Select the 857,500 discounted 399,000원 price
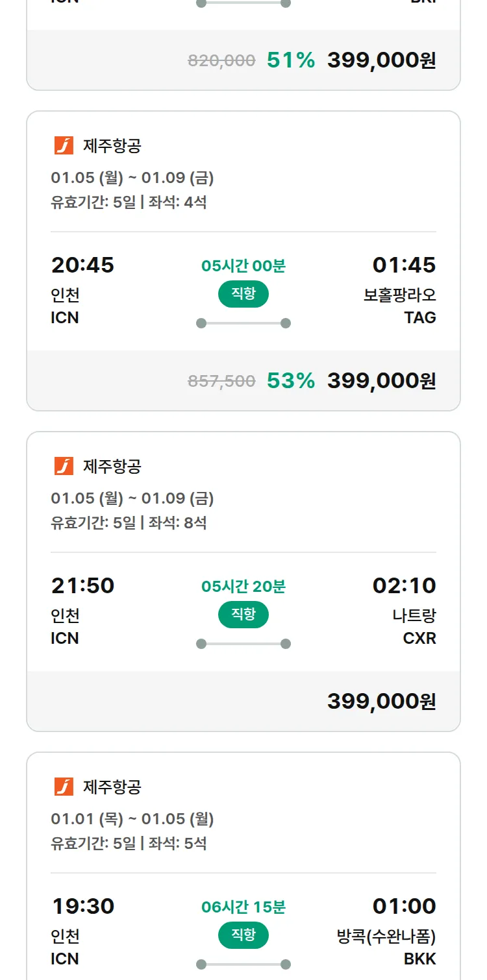This screenshot has height=980, width=487. pos(381,380)
